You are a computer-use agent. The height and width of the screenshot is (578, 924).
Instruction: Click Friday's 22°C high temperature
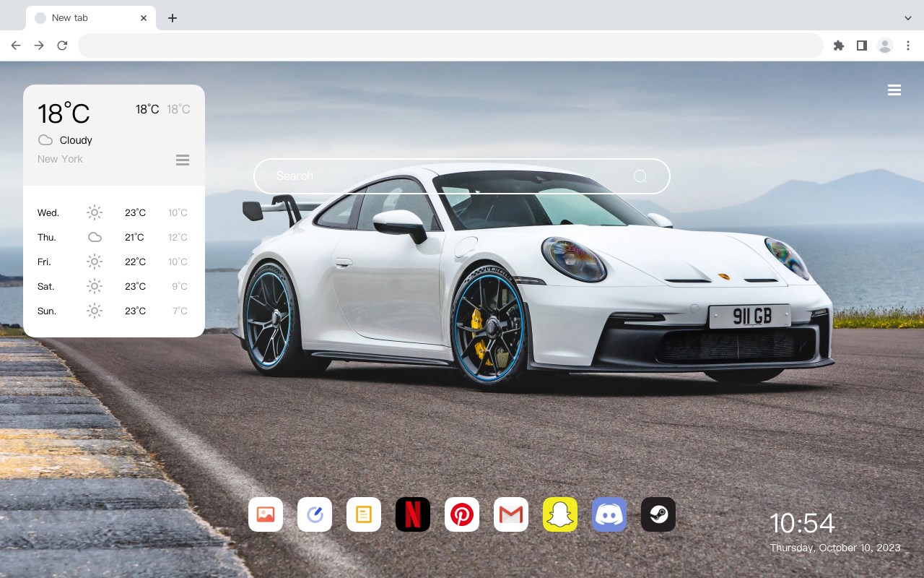click(x=135, y=262)
